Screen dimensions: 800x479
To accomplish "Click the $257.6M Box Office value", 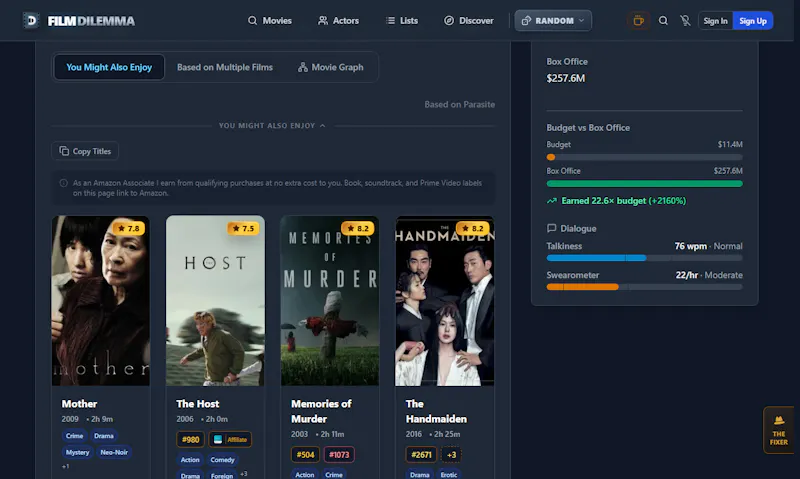I will click(x=566, y=78).
